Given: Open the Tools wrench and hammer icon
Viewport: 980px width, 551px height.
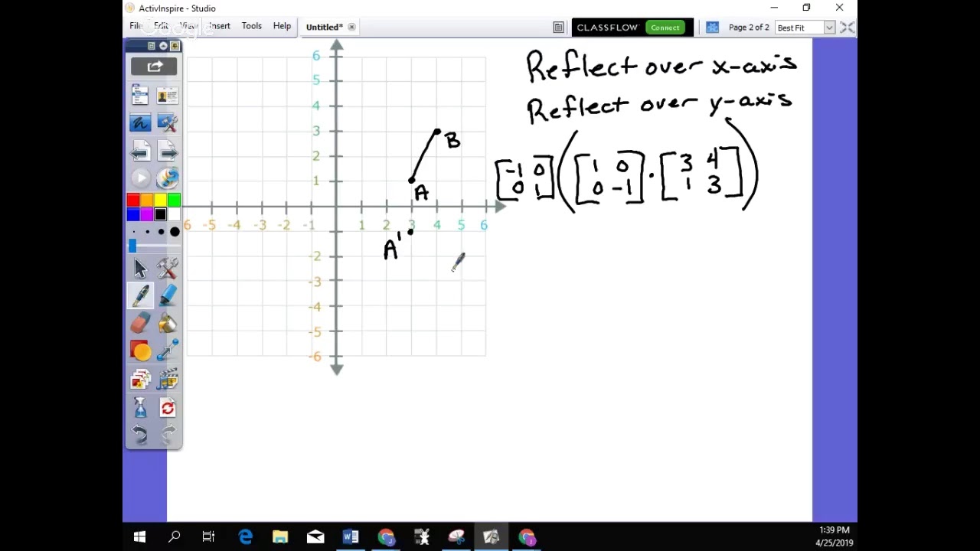Looking at the screenshot, I should (x=168, y=268).
